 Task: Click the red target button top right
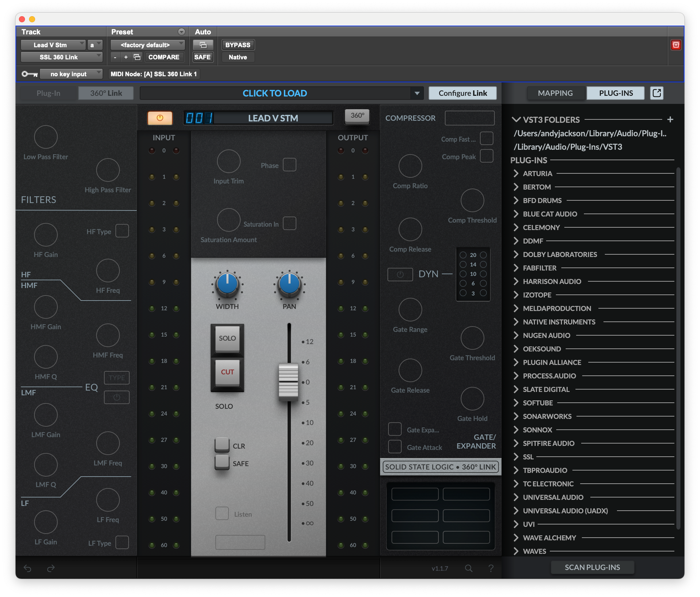(676, 45)
